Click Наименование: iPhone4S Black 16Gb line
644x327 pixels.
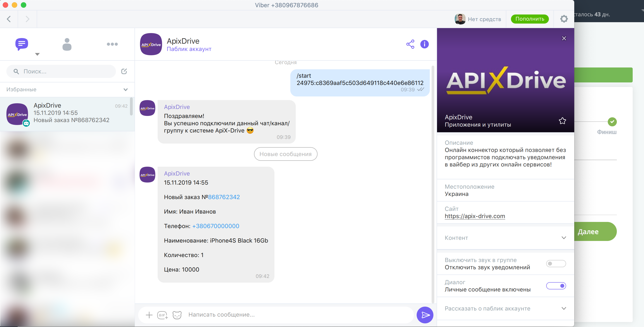coord(216,240)
